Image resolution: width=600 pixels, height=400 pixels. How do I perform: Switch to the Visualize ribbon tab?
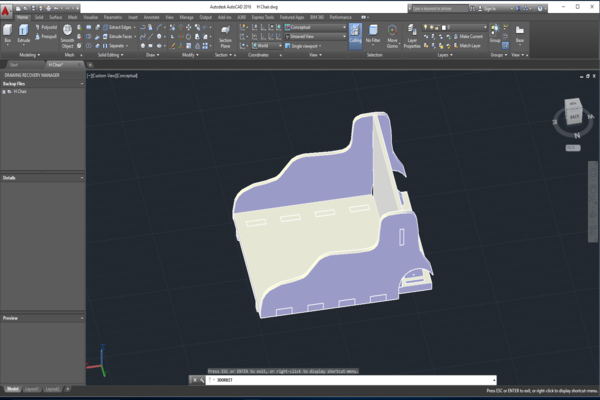tap(91, 17)
